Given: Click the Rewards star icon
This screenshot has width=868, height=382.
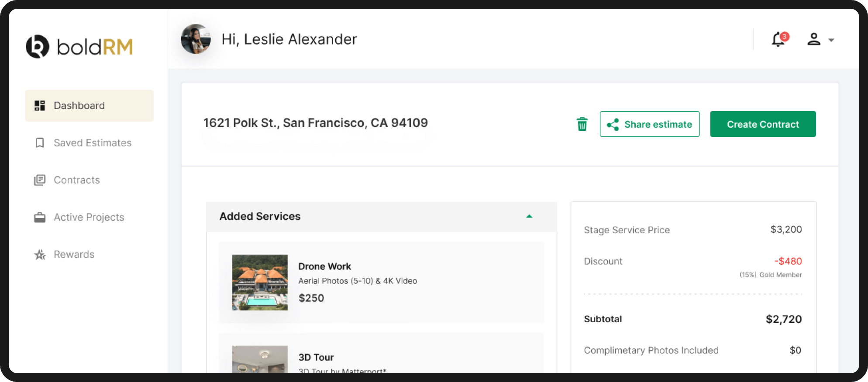Looking at the screenshot, I should [x=40, y=255].
